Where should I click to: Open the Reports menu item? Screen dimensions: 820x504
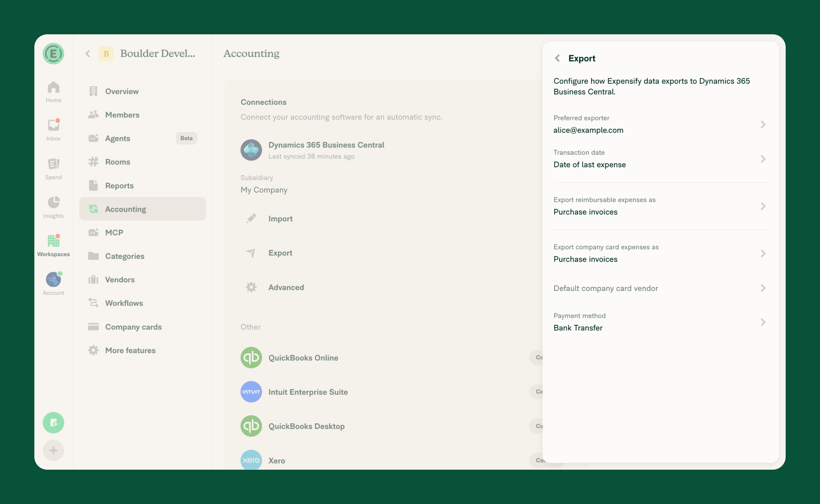tap(142, 185)
